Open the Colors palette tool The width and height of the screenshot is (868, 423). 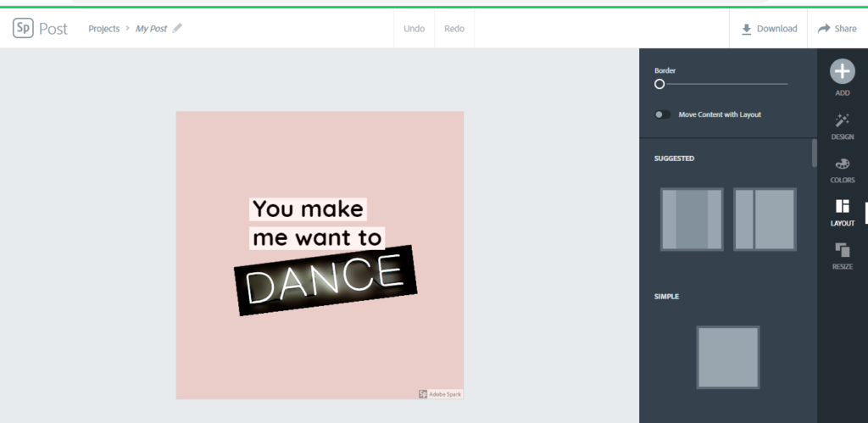(842, 164)
